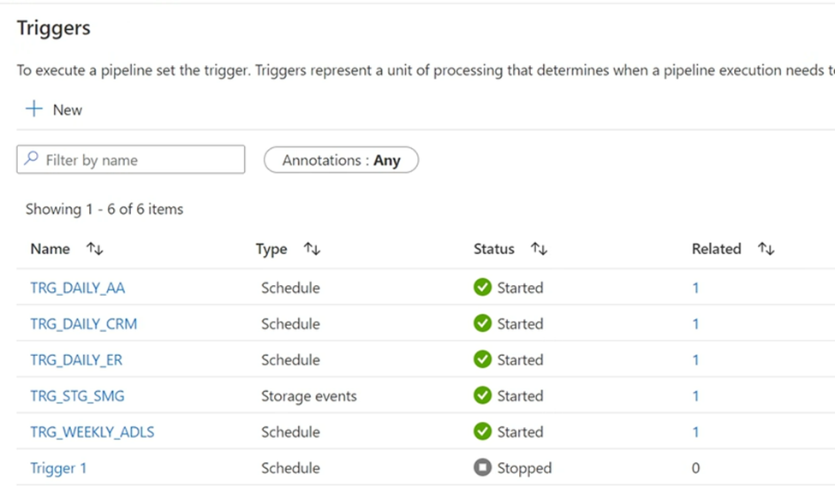Open the TRG_DAILY_CRM trigger

click(x=83, y=324)
